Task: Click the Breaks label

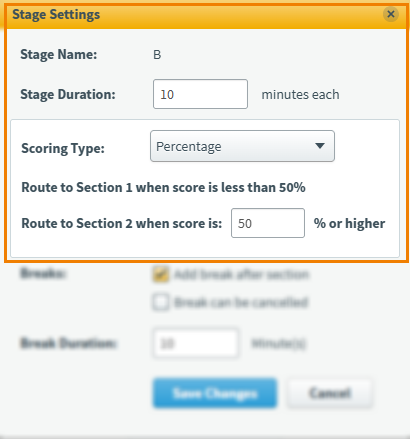Action: pyautogui.click(x=43, y=273)
